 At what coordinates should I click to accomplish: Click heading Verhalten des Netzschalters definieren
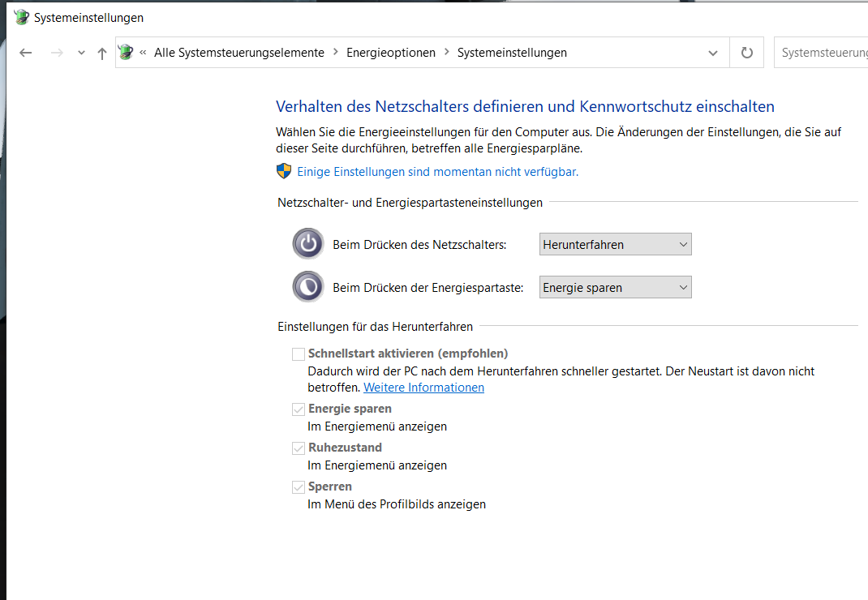pyautogui.click(x=526, y=106)
